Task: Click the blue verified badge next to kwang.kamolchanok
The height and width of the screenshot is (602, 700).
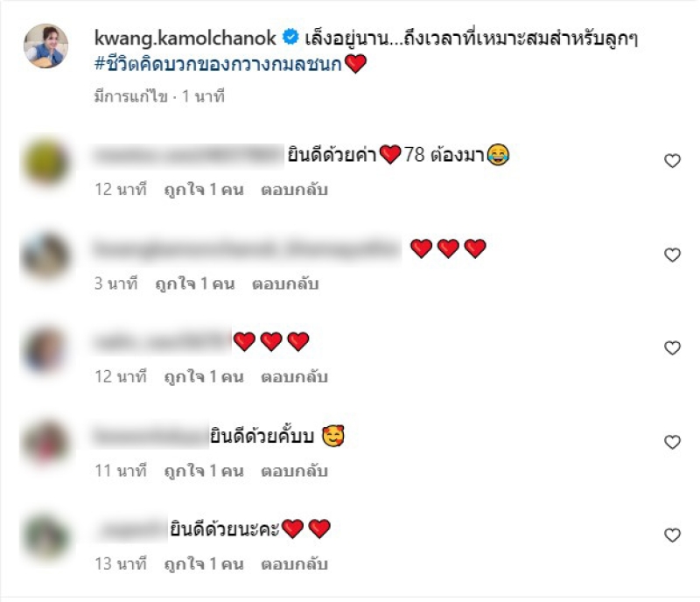Action: 290,38
